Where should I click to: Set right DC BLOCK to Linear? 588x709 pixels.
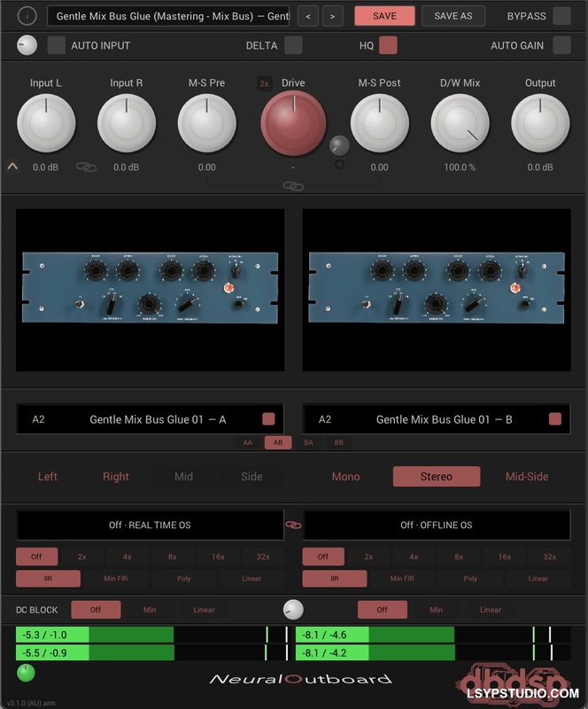[x=491, y=610]
